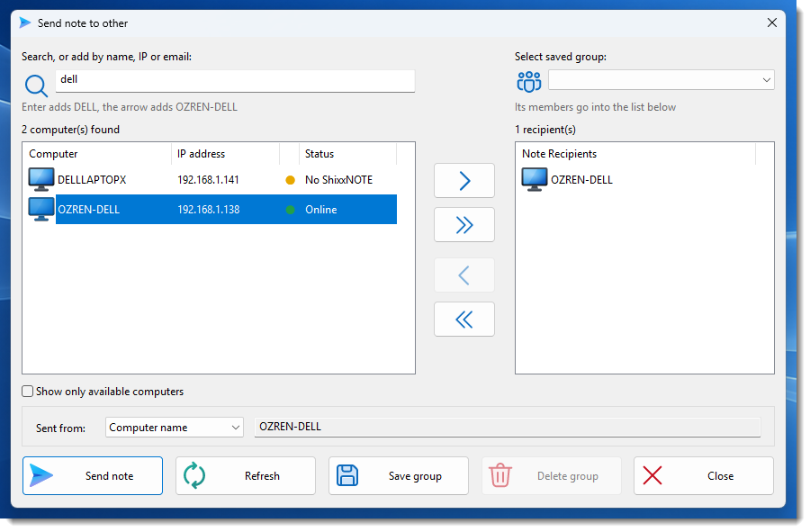Open the Sent from Computer name dropdown
Image resolution: width=810 pixels, height=532 pixels.
[175, 428]
